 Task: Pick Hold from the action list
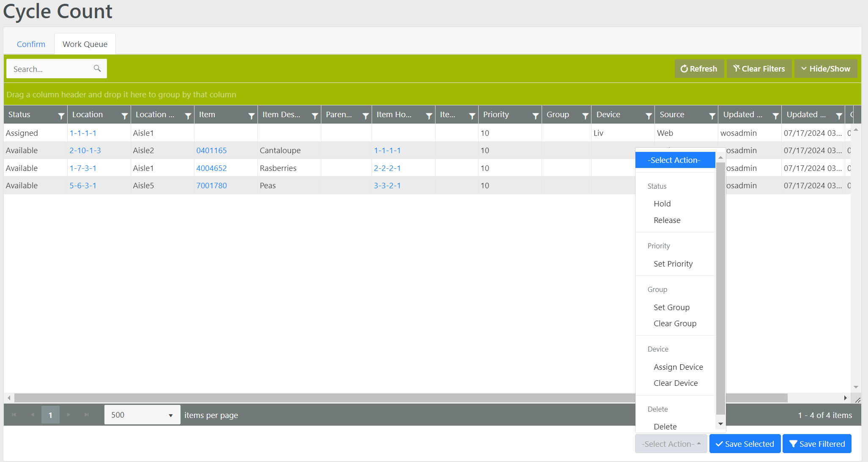(x=662, y=203)
